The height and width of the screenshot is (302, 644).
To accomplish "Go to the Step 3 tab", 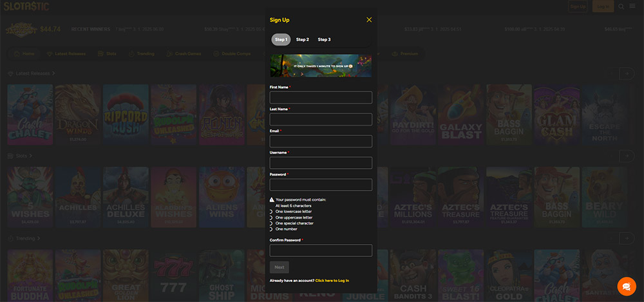I will coord(324,39).
